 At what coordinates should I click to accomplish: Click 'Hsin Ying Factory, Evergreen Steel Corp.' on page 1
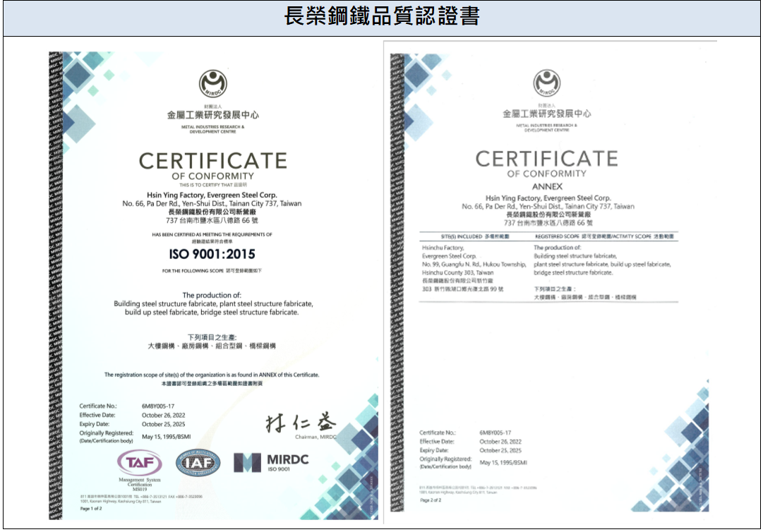click(212, 195)
